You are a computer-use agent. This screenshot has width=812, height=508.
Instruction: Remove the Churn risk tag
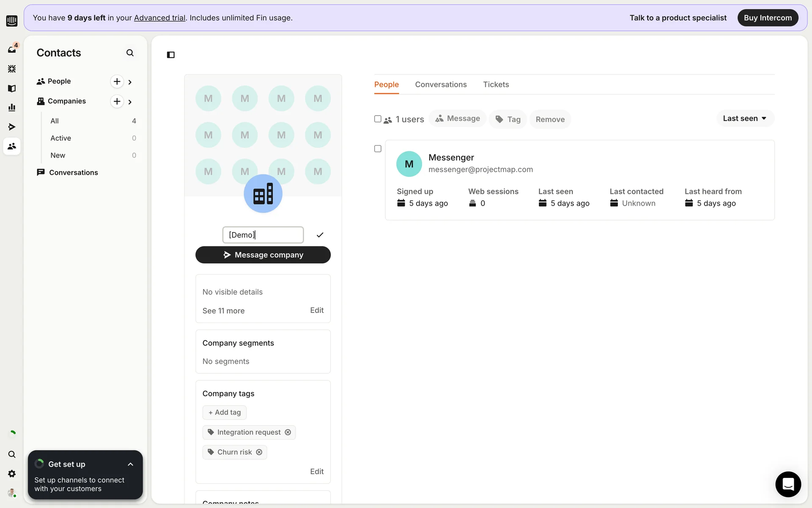coord(259,452)
